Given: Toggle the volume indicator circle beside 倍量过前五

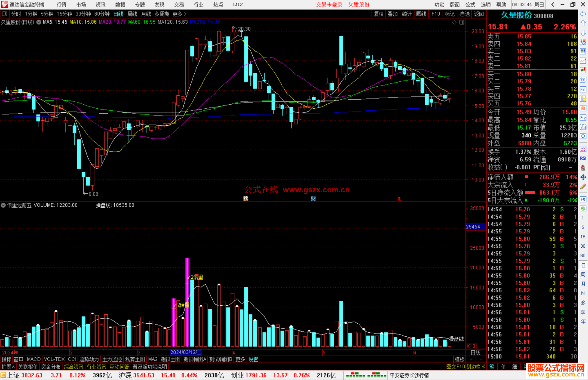Looking at the screenshot, I should (3, 205).
